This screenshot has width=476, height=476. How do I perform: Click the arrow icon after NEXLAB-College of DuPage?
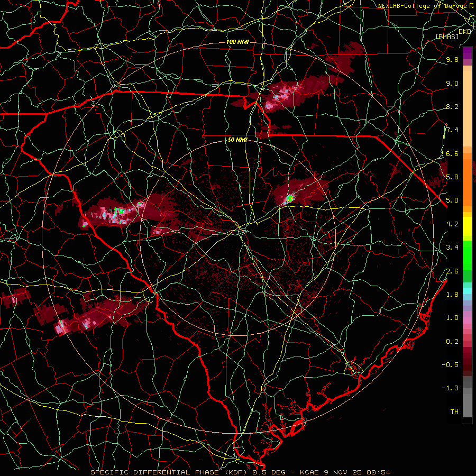click(471, 5)
